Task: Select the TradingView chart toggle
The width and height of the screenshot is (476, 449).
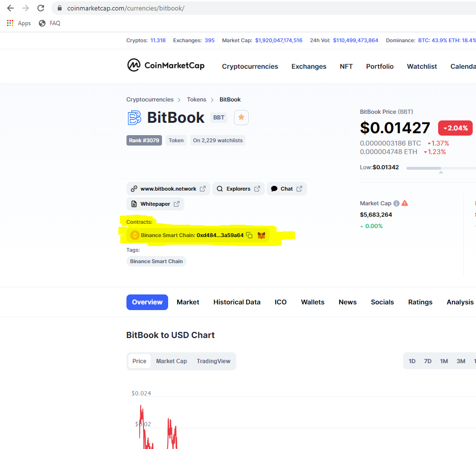Action: click(214, 361)
